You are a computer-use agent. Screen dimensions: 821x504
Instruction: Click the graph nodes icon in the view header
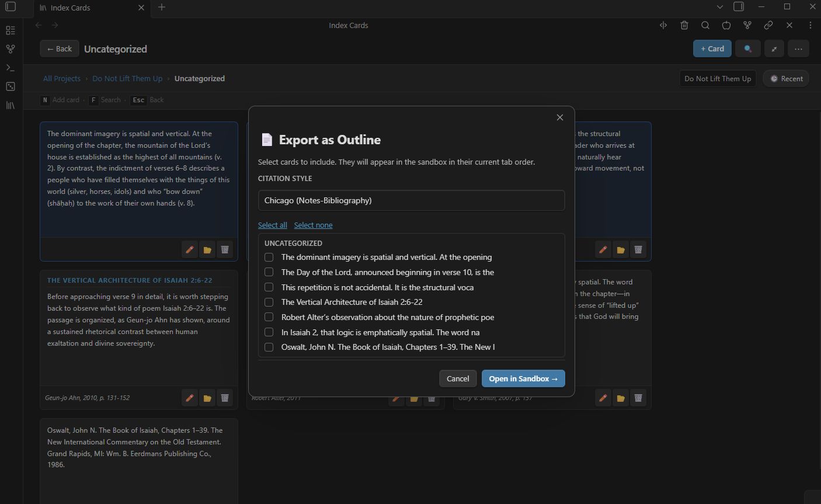(x=747, y=25)
